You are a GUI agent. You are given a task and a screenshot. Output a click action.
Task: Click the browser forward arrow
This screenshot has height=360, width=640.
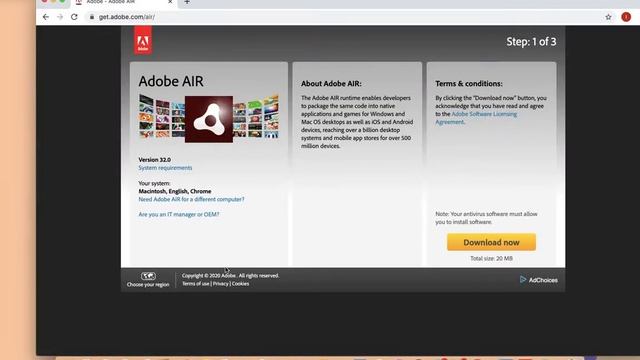(x=60, y=17)
